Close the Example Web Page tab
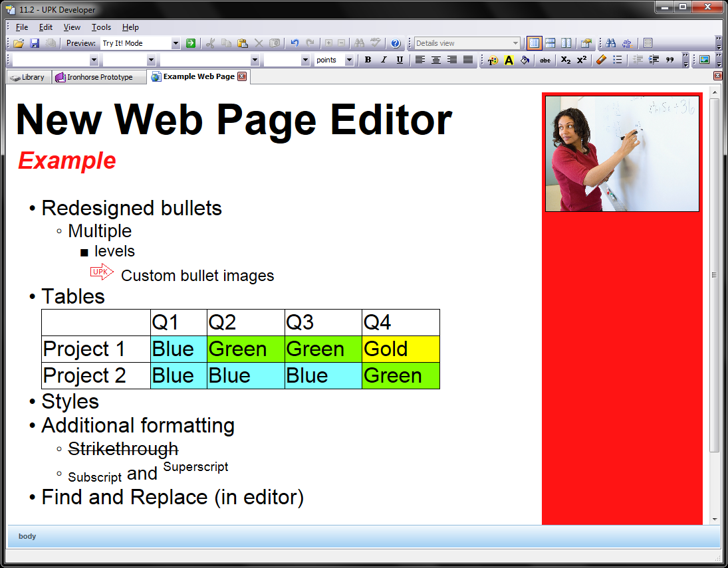This screenshot has width=728, height=568. pyautogui.click(x=242, y=76)
